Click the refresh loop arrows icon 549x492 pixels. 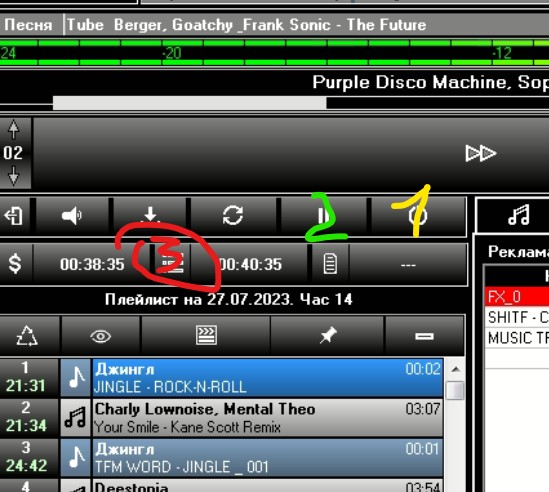pos(233,215)
